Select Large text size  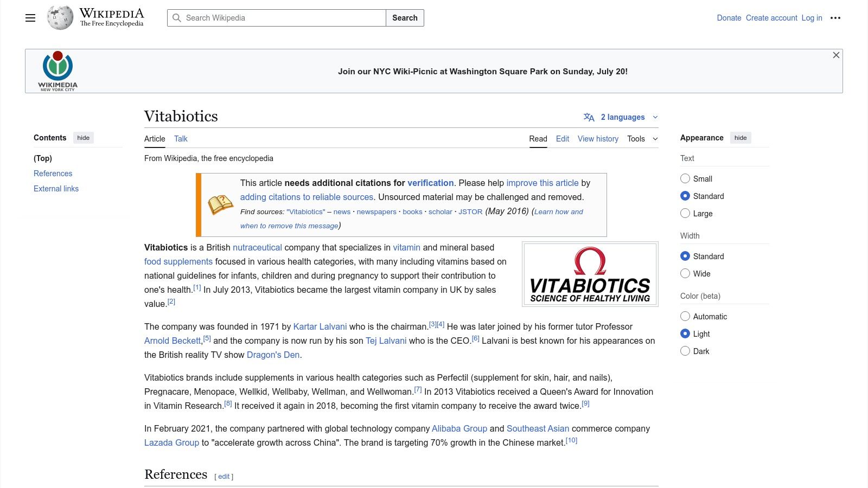(x=685, y=214)
